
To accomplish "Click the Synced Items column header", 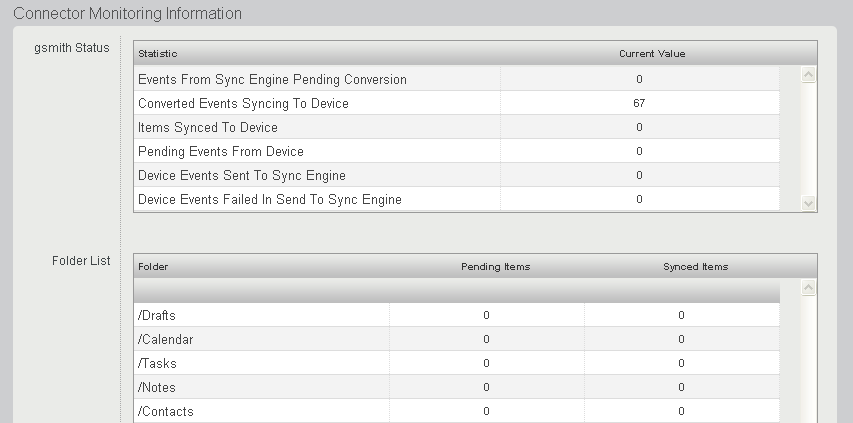I will (x=695, y=267).
